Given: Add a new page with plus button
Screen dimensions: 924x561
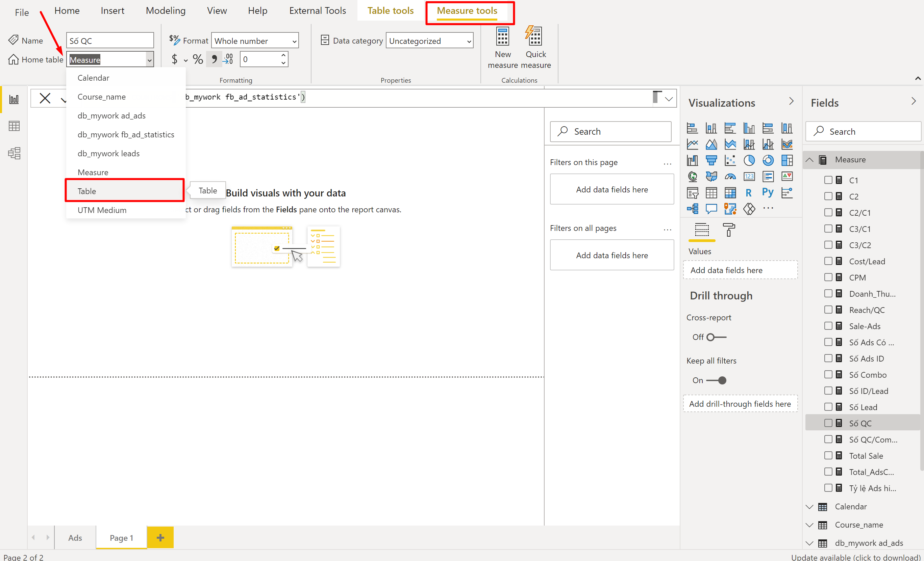Looking at the screenshot, I should (160, 538).
